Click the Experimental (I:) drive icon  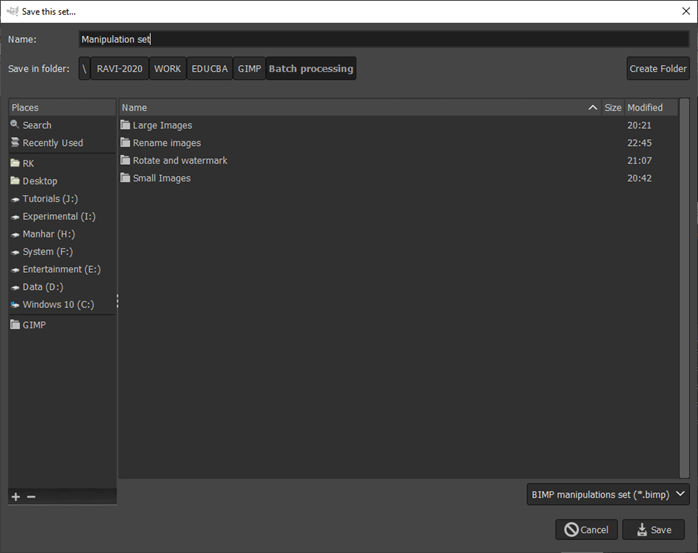[x=15, y=217]
